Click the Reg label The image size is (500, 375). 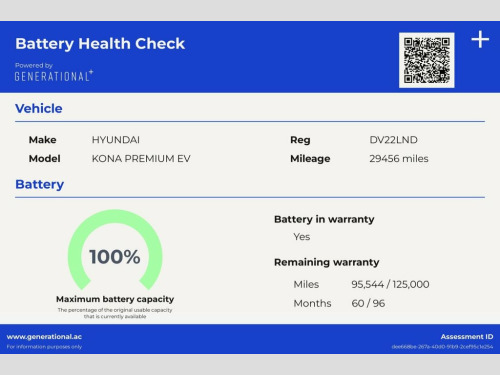300,140
